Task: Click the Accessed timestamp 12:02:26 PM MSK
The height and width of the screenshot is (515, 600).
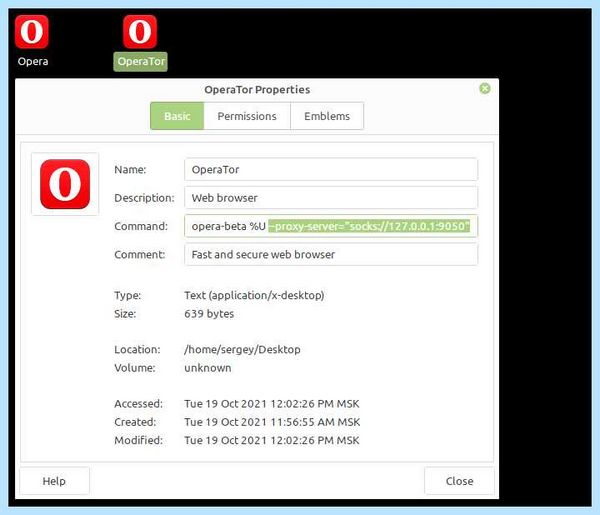Action: click(272, 404)
